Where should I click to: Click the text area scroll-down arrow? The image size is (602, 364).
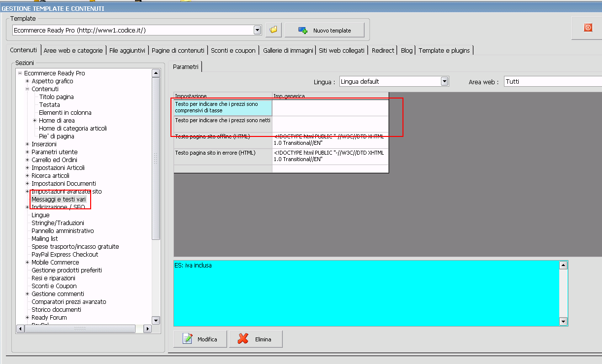coord(564,322)
